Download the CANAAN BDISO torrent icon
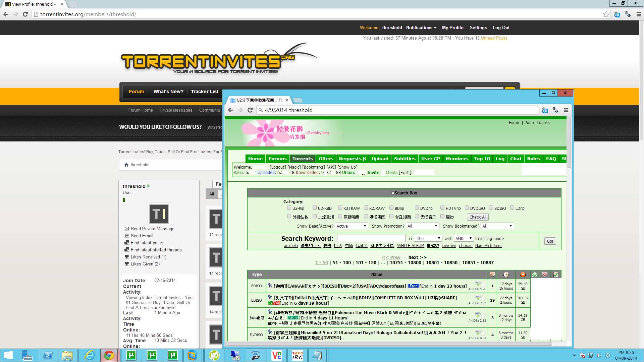Image resolution: width=644 pixels, height=362 pixels. [x=478, y=284]
